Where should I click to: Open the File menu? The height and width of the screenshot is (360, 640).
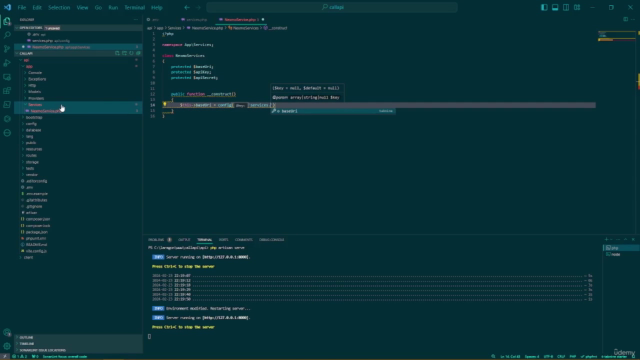(x=22, y=7)
